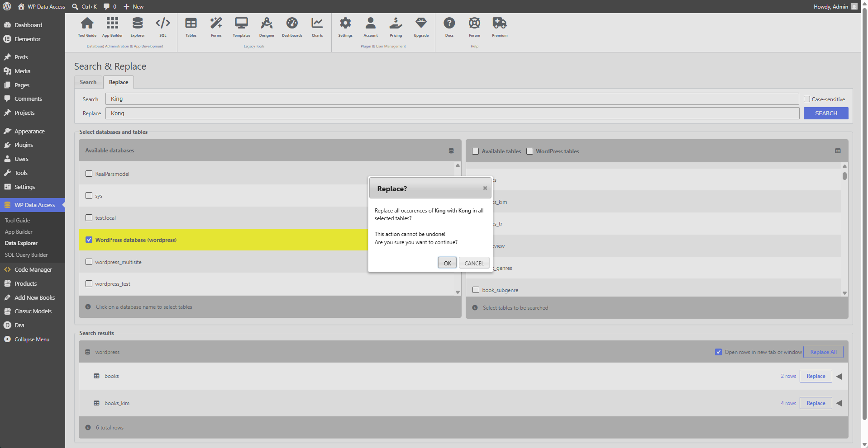Open the Howdy, Admin profile menu
The width and height of the screenshot is (868, 448).
[835, 6]
